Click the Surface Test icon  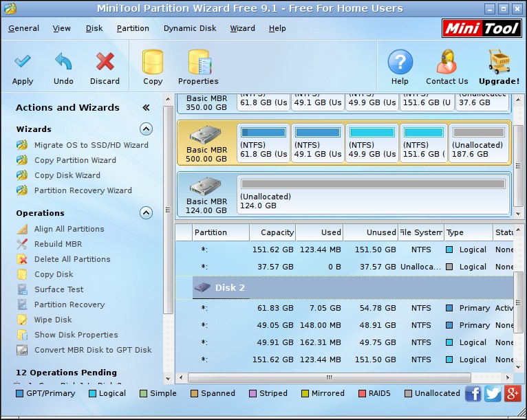pos(22,289)
